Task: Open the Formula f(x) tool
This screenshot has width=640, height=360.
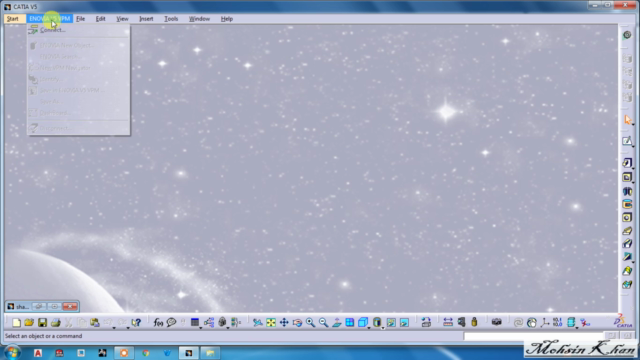Action: tap(158, 322)
